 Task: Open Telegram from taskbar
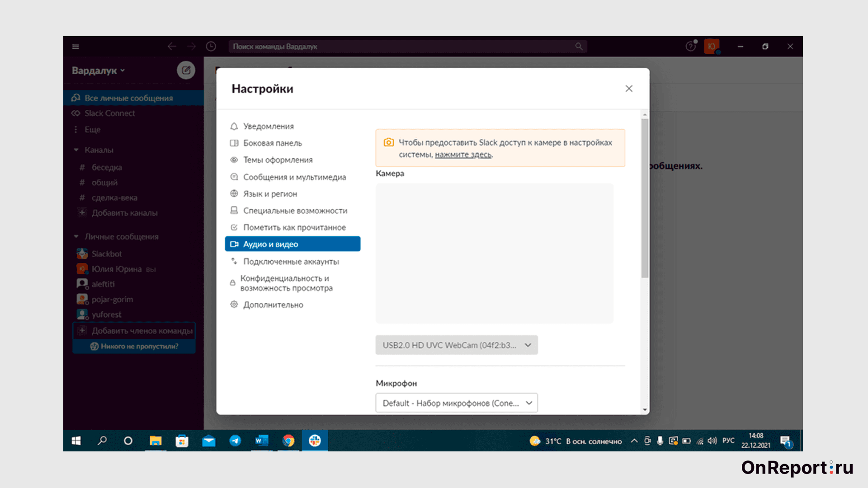pos(235,441)
